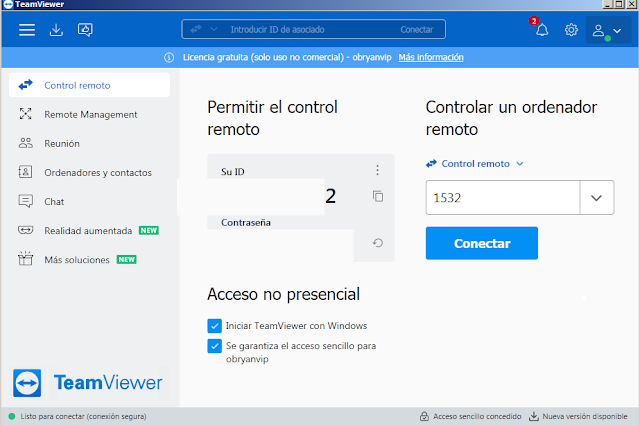Open Remote Management section
The image size is (640, 426).
89,114
